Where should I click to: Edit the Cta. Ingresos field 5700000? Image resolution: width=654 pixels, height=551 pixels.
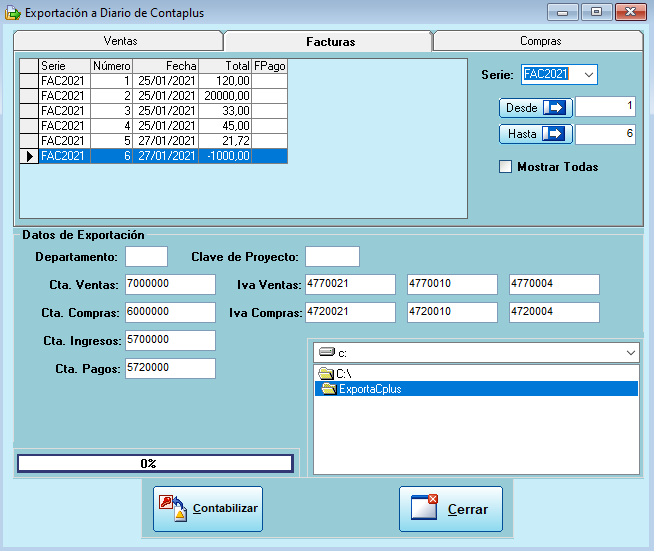(170, 340)
